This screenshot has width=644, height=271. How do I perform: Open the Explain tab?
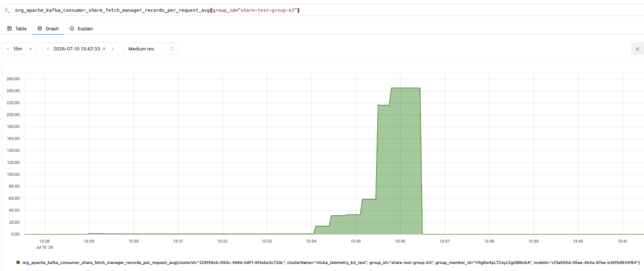point(81,29)
